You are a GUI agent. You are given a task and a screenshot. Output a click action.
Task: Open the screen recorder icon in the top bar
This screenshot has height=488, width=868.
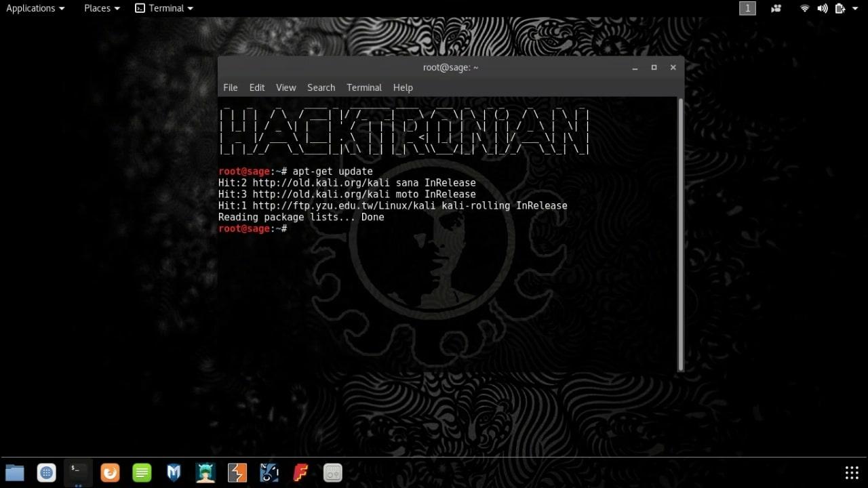(x=776, y=8)
